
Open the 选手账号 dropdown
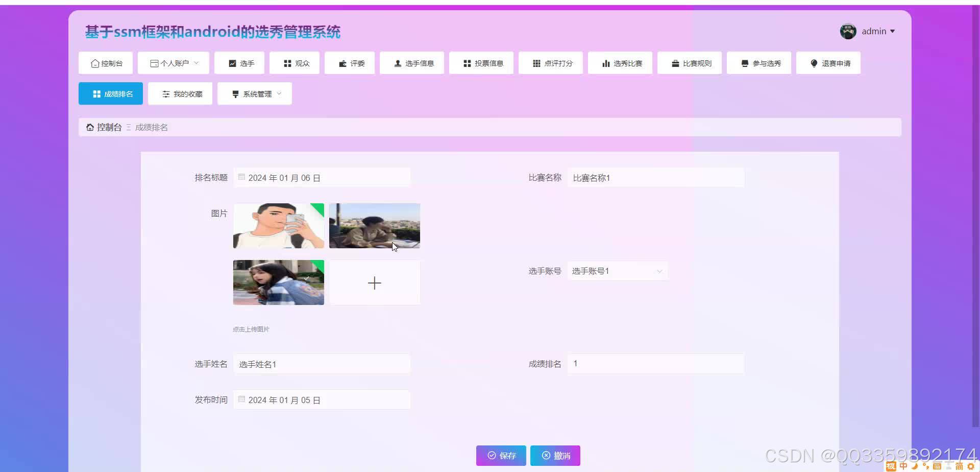coord(618,271)
